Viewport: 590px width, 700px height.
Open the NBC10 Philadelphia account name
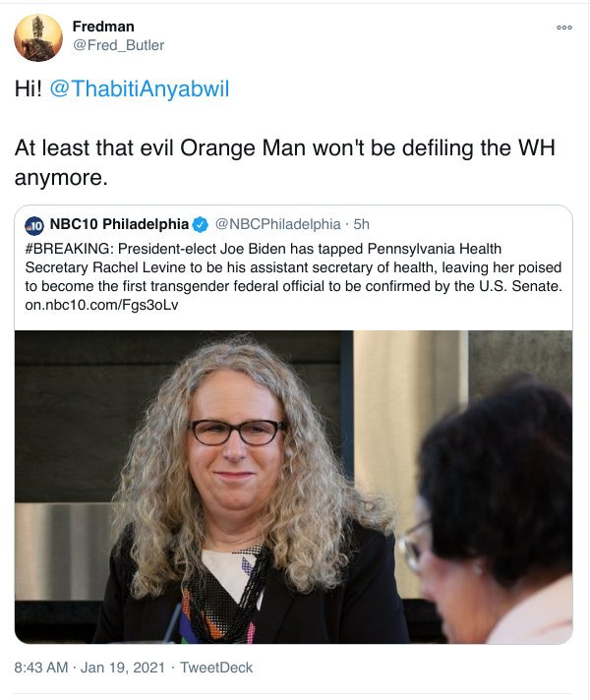click(x=119, y=223)
